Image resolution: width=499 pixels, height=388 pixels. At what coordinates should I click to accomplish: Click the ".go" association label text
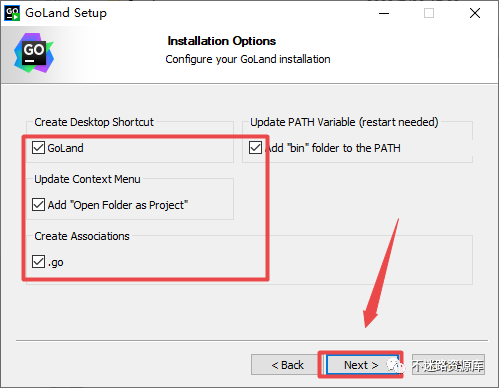click(x=55, y=263)
